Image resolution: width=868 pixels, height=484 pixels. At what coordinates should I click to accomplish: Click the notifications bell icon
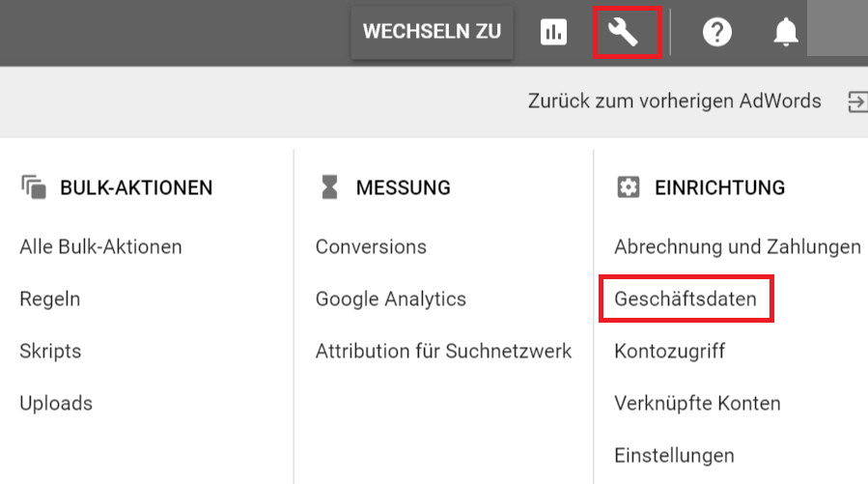786,33
